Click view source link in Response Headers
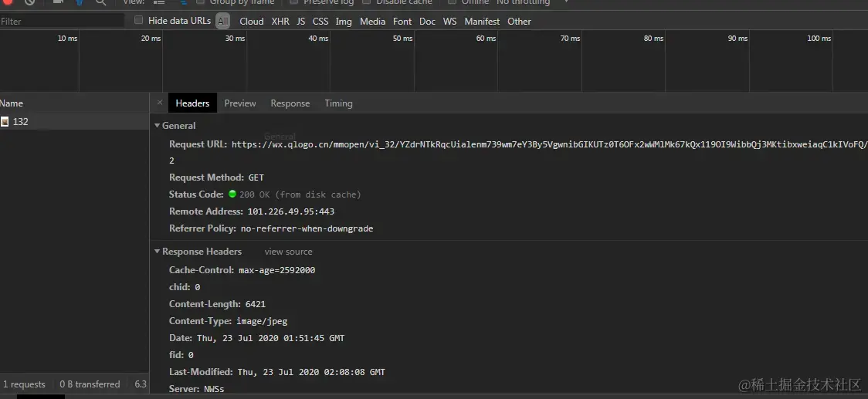 pos(288,252)
